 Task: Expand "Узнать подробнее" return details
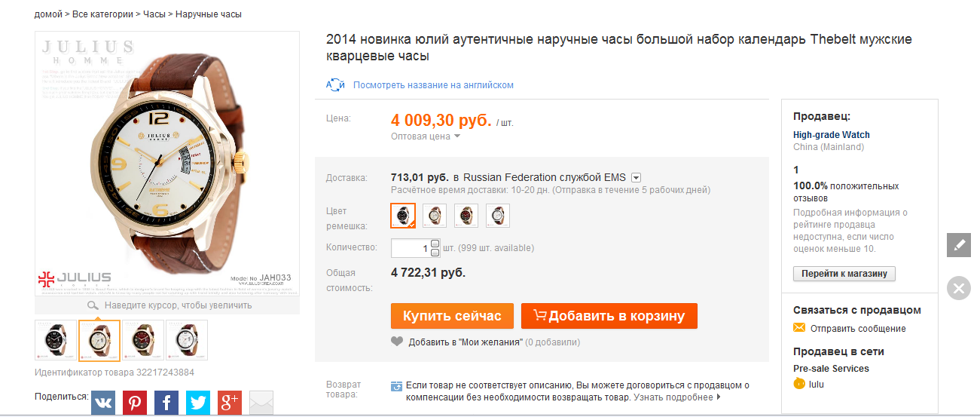click(676, 397)
